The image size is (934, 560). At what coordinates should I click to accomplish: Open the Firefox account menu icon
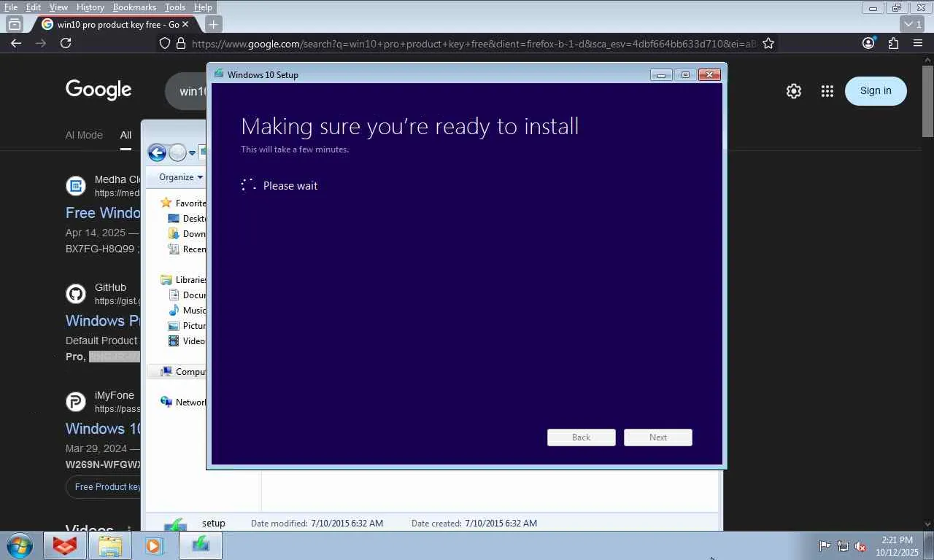point(868,43)
